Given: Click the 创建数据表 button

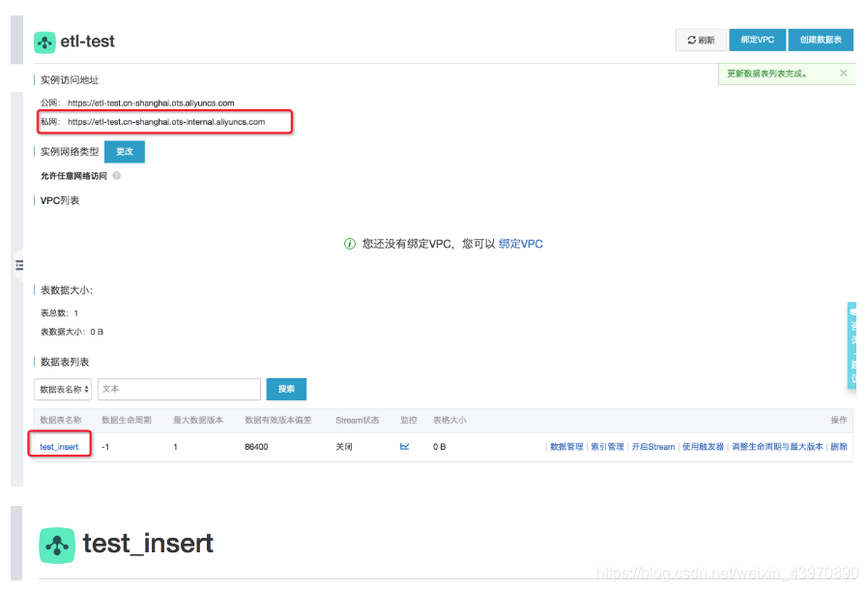Looking at the screenshot, I should pyautogui.click(x=821, y=40).
